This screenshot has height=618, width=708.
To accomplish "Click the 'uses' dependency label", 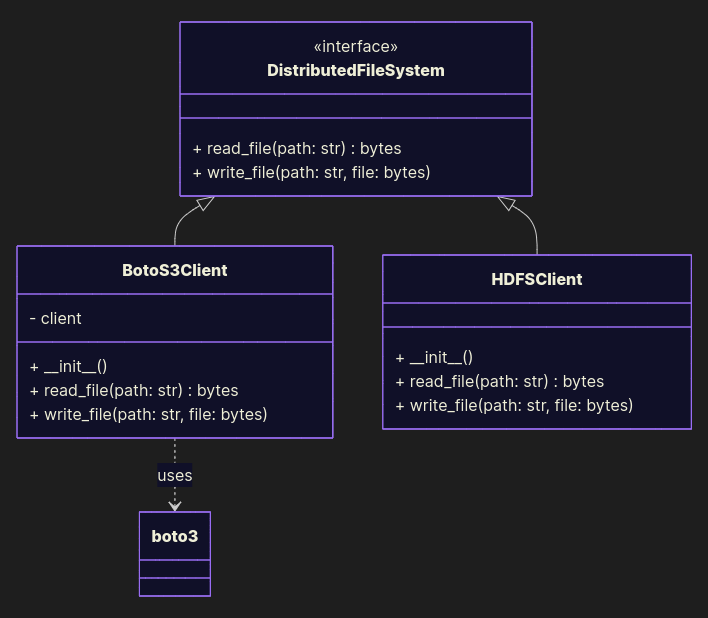I will (x=175, y=475).
